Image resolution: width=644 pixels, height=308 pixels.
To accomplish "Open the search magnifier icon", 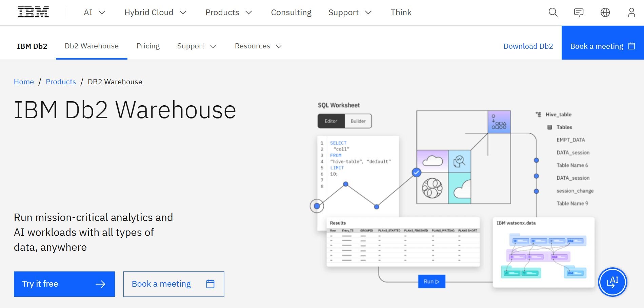I will 553,13.
